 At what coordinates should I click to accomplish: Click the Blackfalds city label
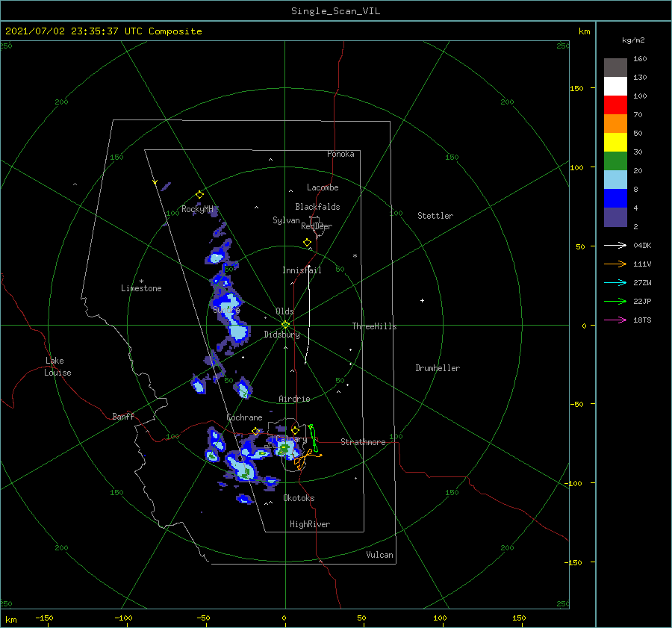[317, 207]
